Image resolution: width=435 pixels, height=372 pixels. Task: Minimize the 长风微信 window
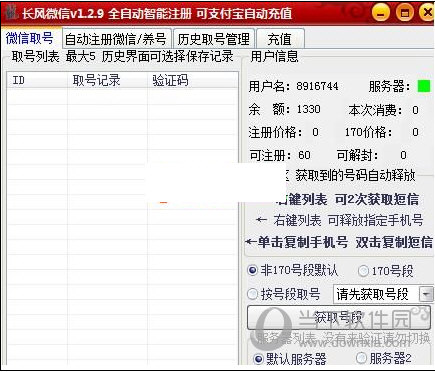point(381,12)
